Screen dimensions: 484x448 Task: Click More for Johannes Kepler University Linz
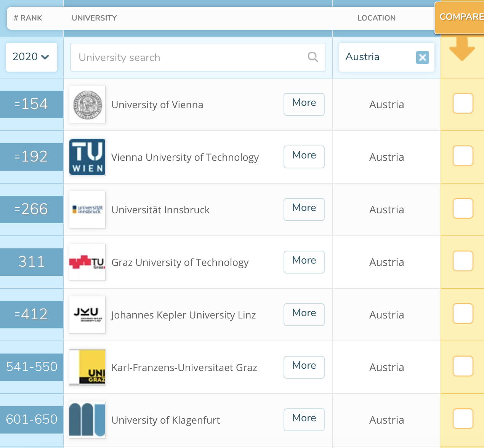coord(304,314)
